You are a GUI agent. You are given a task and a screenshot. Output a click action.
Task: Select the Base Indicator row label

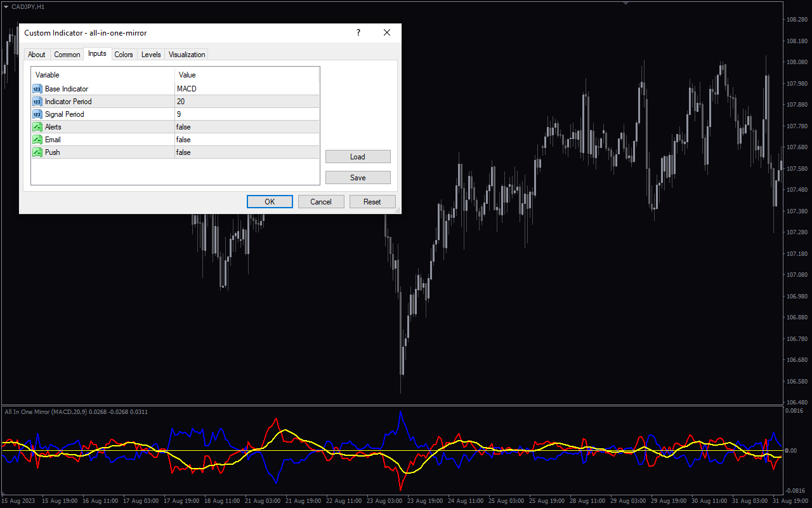click(x=67, y=89)
